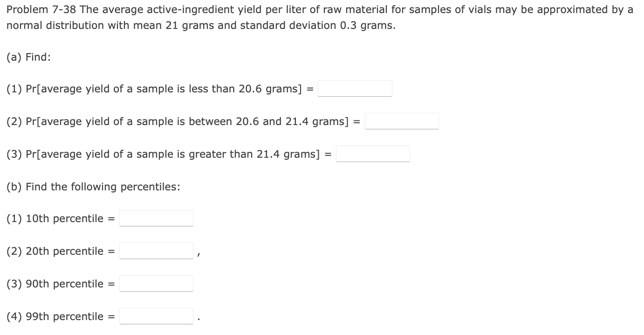Click the comma after the 20th percentile field
644x335 pixels.
click(x=199, y=253)
